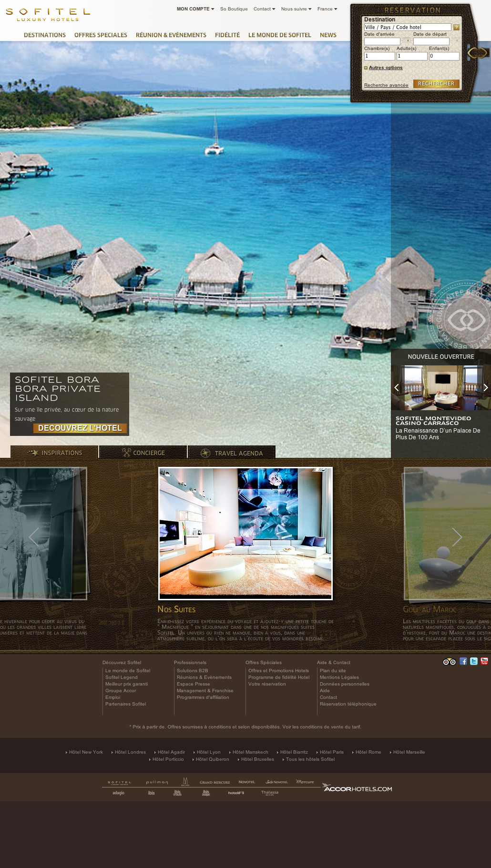Image resolution: width=491 pixels, height=868 pixels.
Task: Open the Facebook icon in footer
Action: (463, 661)
